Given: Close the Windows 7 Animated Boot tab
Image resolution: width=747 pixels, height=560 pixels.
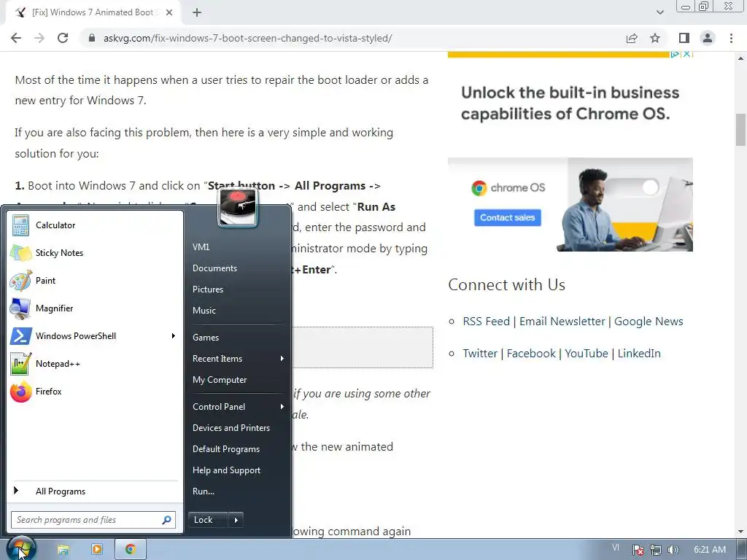Looking at the screenshot, I should (x=169, y=12).
